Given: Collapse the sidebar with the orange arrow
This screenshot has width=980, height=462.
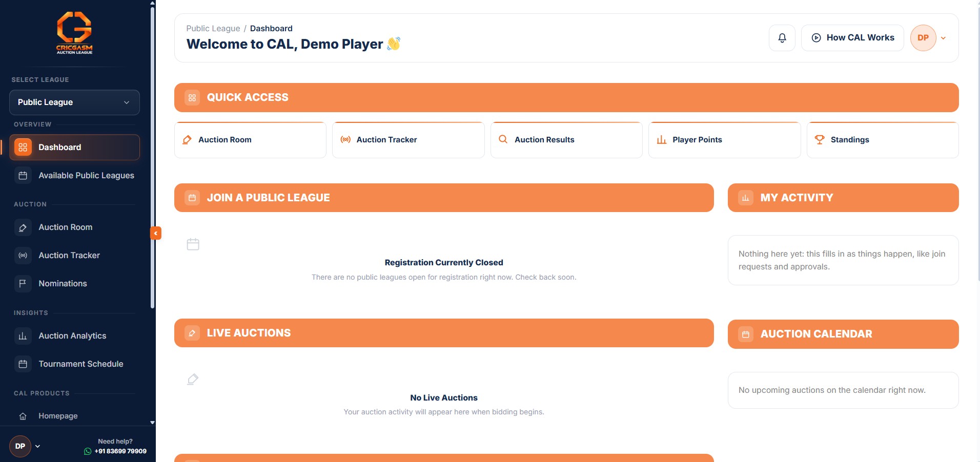Looking at the screenshot, I should (x=156, y=233).
